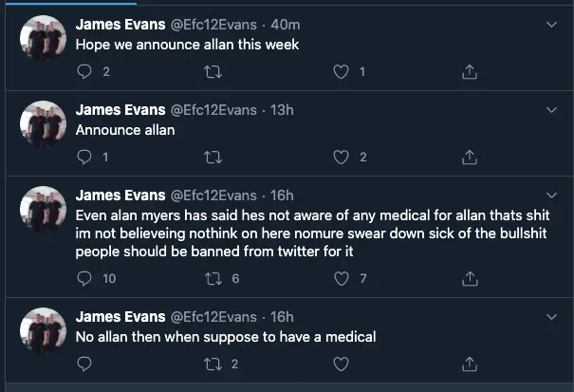The image size is (574, 392).
Task: Like the alan myers tweet
Action: tap(342, 279)
